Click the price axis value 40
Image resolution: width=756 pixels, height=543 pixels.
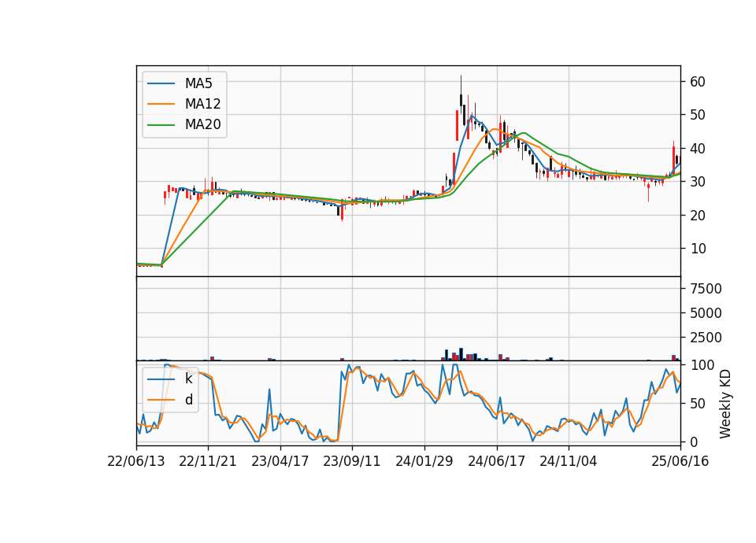[x=698, y=149]
